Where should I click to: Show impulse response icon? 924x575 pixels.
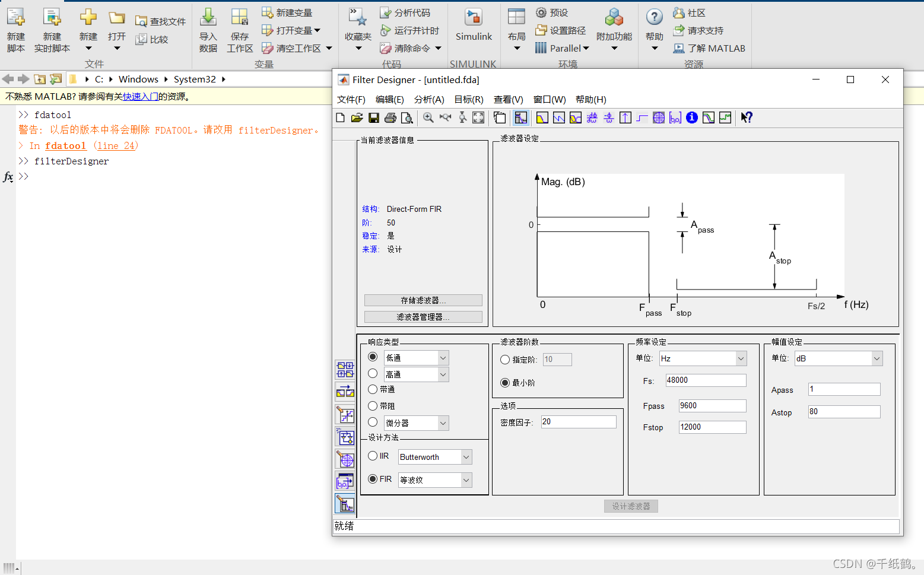625,117
